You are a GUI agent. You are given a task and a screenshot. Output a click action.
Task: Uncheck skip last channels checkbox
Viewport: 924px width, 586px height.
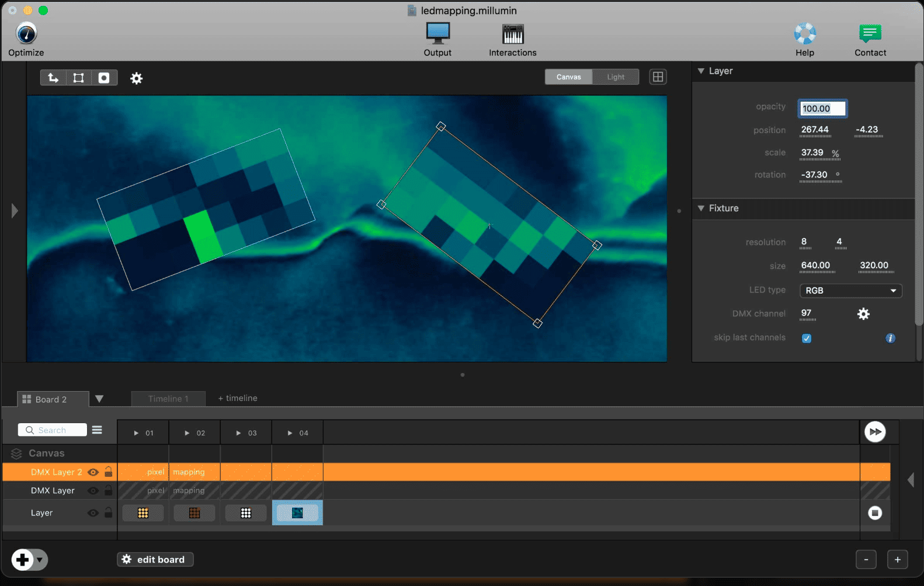tap(807, 339)
